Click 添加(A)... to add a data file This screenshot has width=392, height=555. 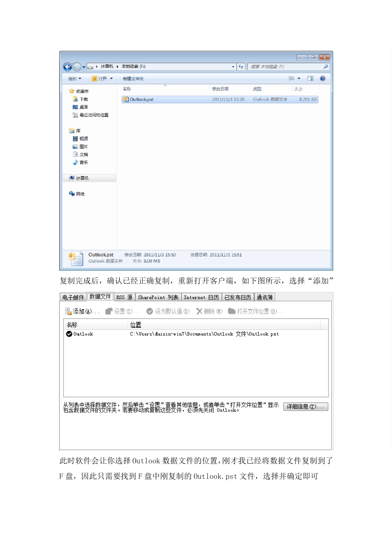coord(82,311)
